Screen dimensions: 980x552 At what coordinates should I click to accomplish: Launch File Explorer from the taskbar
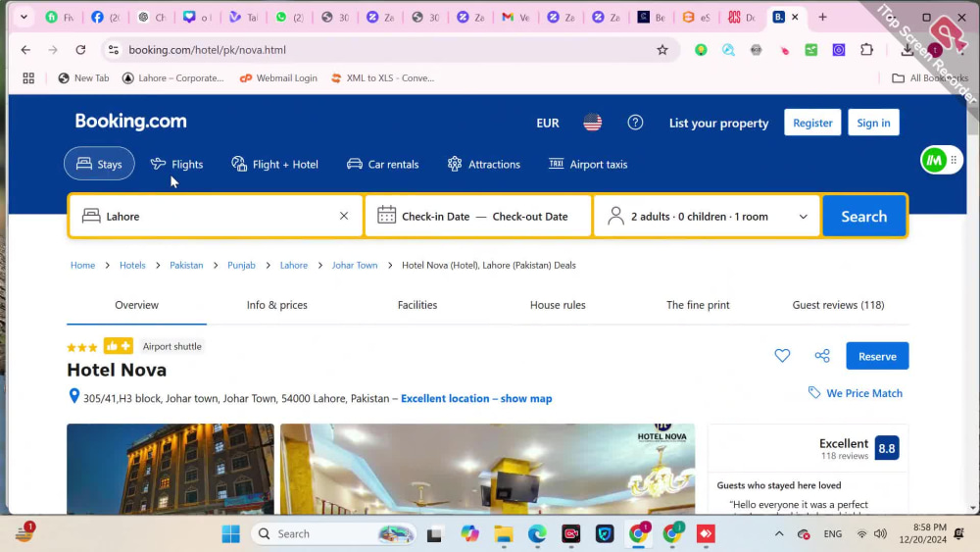click(x=504, y=534)
